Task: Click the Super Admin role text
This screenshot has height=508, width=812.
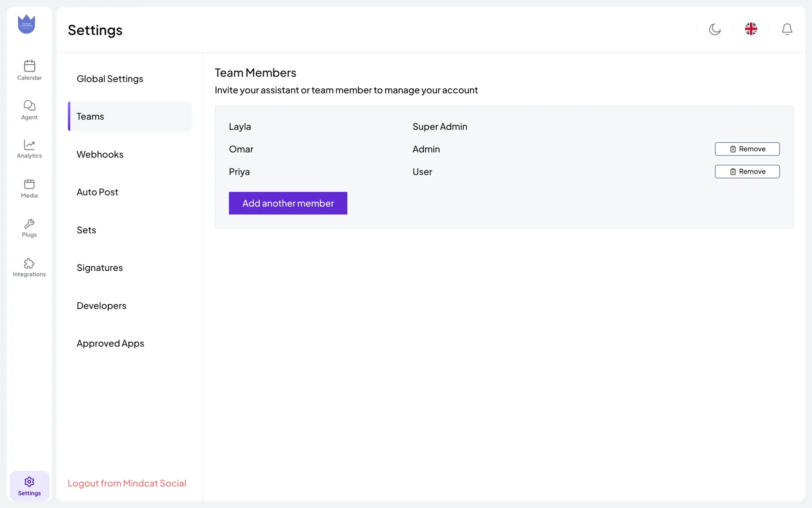Action: tap(440, 127)
